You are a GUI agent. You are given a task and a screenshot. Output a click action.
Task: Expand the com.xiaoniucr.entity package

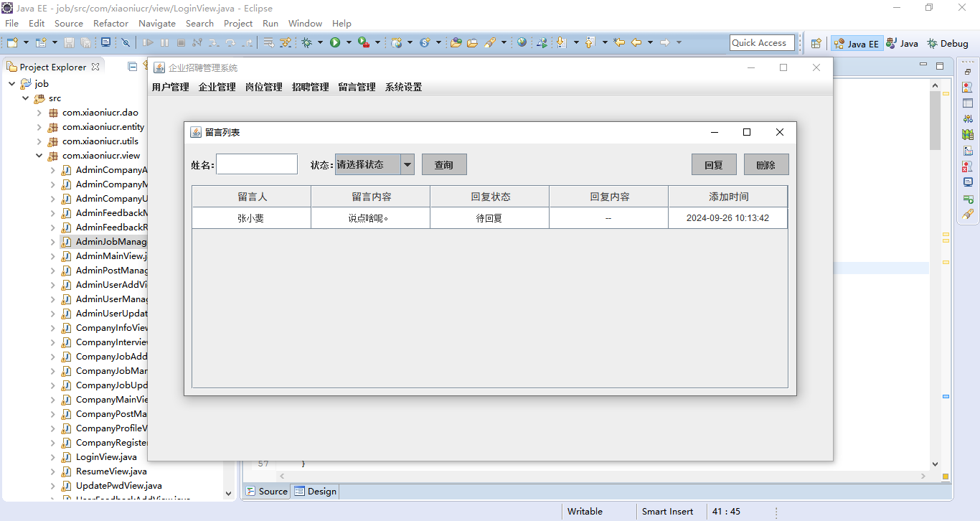pyautogui.click(x=39, y=127)
